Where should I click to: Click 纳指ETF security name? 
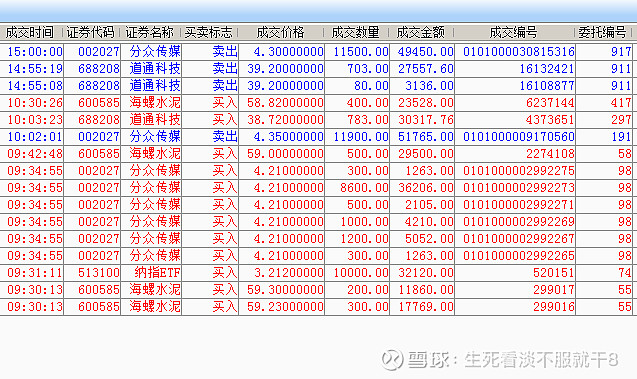(x=157, y=273)
